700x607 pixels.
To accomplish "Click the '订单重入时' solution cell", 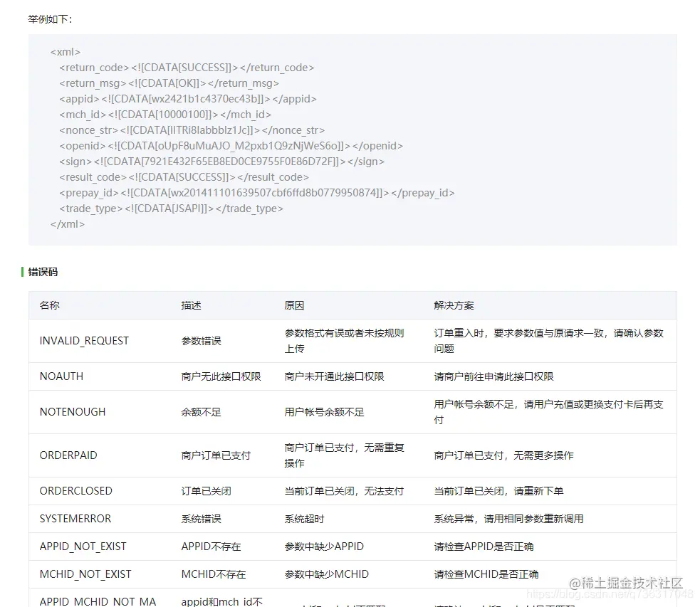I will pyautogui.click(x=548, y=341).
